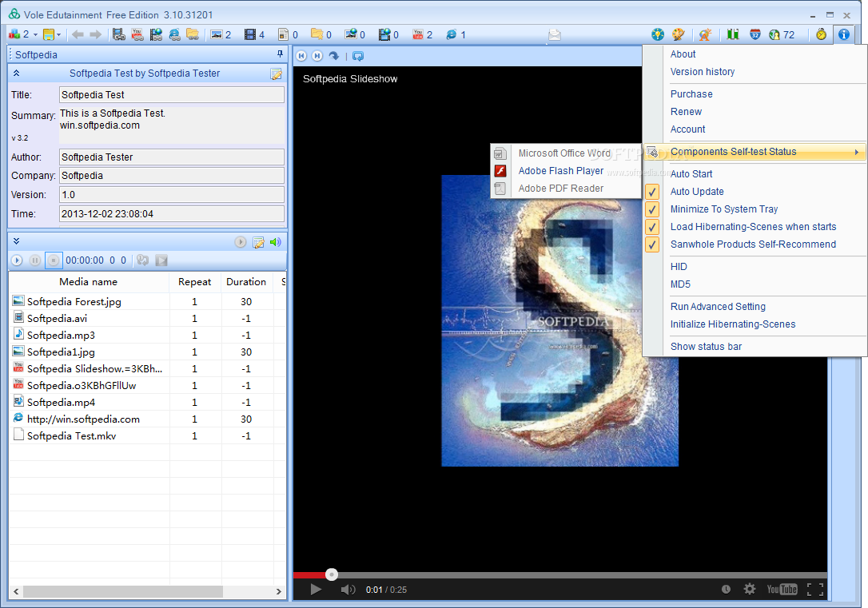Screen dimensions: 868x608
Task: Click the blue info icon
Action: (x=844, y=35)
